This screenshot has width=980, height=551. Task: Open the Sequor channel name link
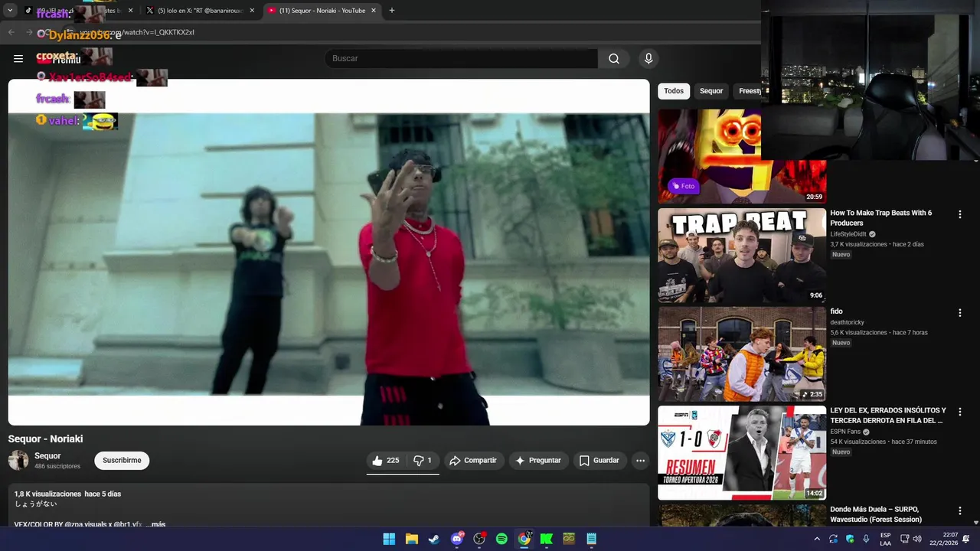(47, 456)
